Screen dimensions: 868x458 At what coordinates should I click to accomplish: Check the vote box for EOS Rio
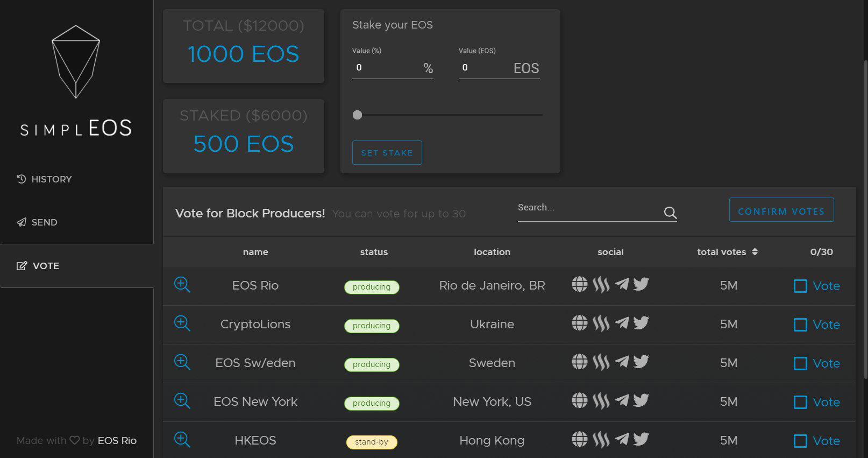[x=800, y=286]
